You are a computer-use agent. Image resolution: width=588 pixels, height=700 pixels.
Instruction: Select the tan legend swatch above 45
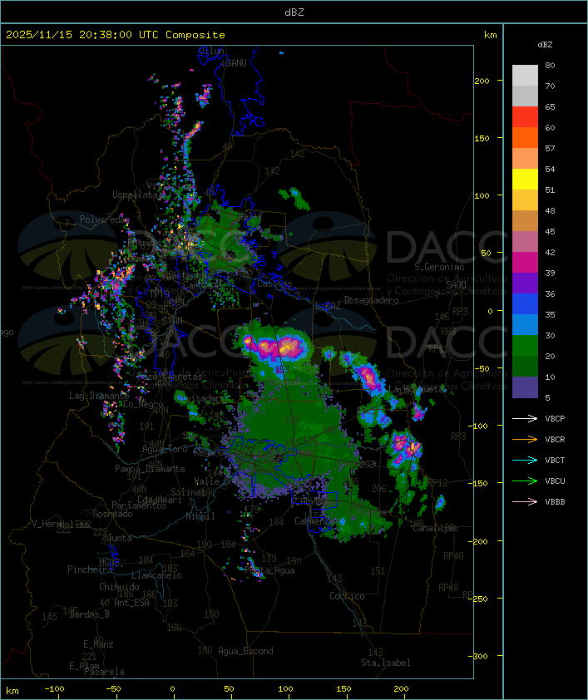point(525,220)
